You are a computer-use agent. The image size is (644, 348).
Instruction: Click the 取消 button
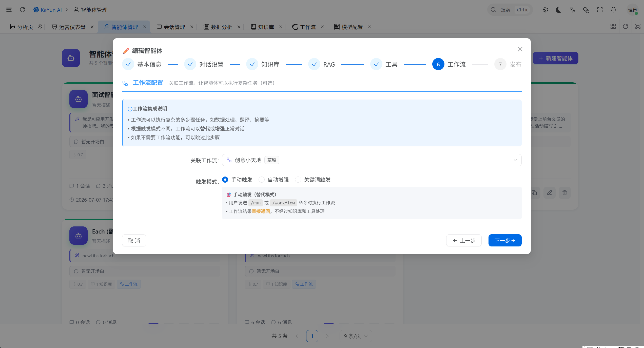click(x=134, y=240)
